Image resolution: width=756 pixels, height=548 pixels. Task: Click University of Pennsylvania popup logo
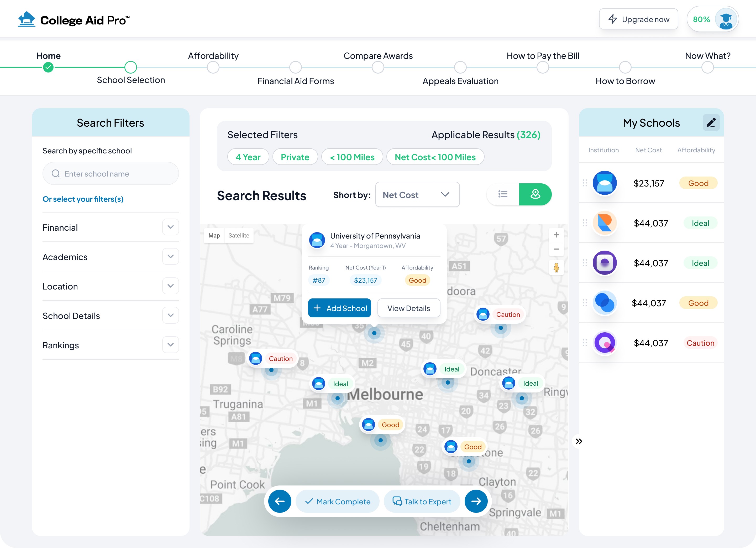(317, 240)
